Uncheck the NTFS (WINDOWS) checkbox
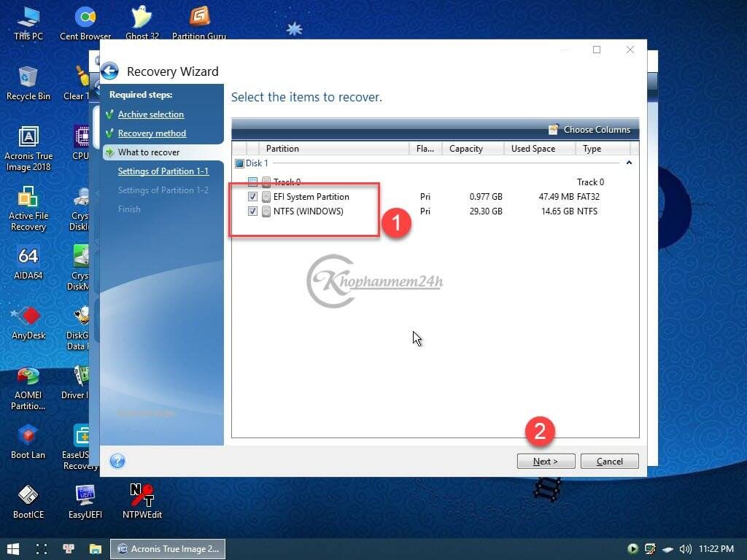Screen dimensions: 747x560 (252, 211)
